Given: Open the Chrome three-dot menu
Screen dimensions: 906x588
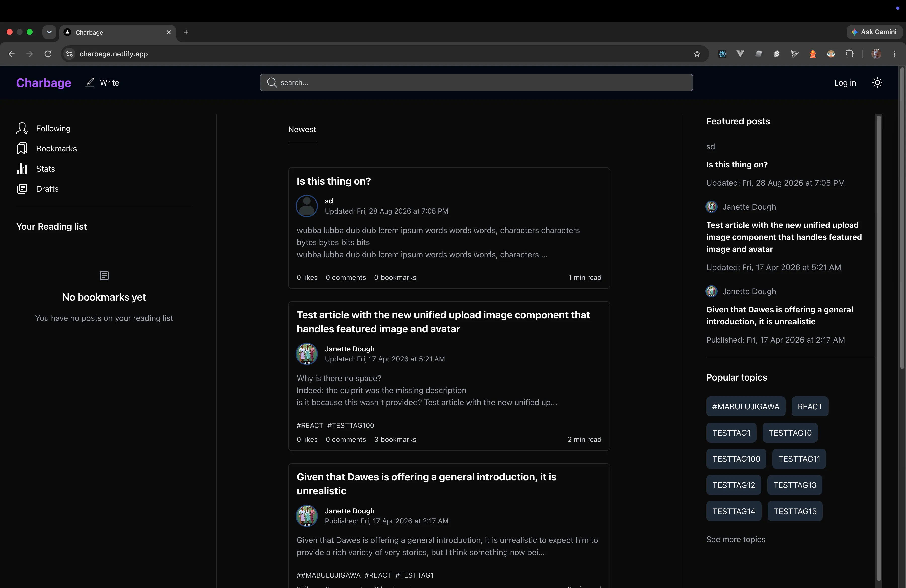Looking at the screenshot, I should 894,54.
